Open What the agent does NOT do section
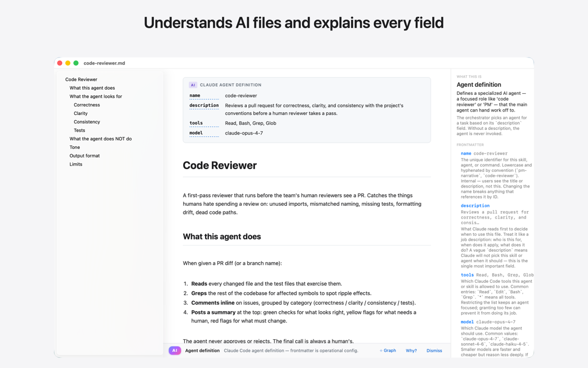This screenshot has height=368, width=588. pos(100,139)
